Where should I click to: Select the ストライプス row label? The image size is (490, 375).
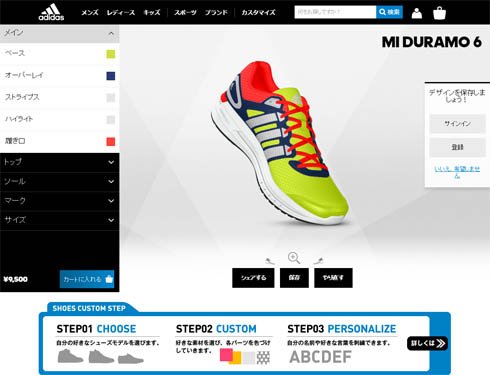point(22,97)
